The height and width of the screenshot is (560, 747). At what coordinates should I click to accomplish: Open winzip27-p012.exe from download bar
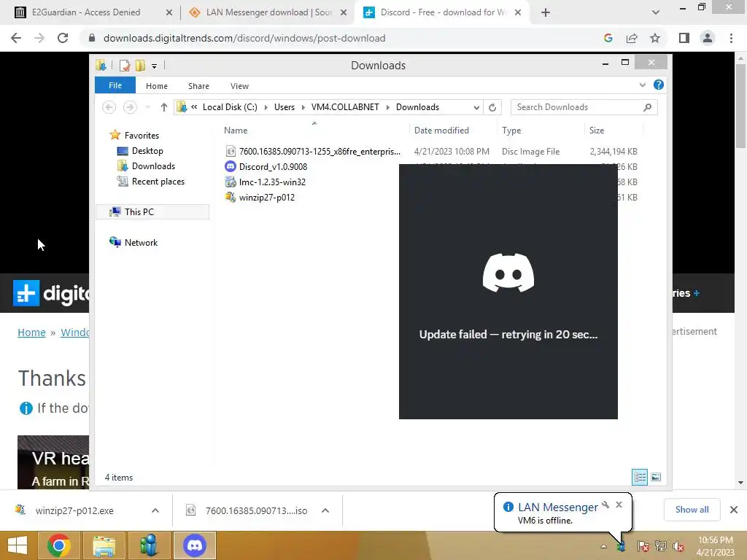[x=74, y=510]
